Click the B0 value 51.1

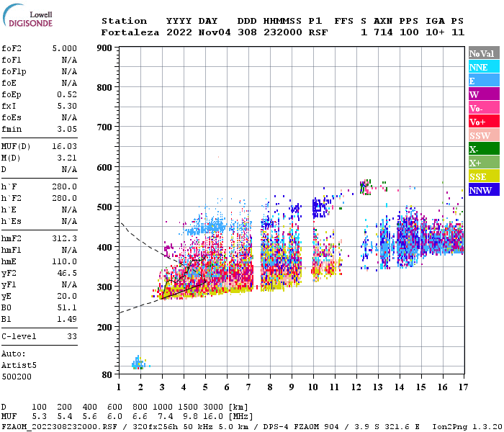click(x=67, y=308)
